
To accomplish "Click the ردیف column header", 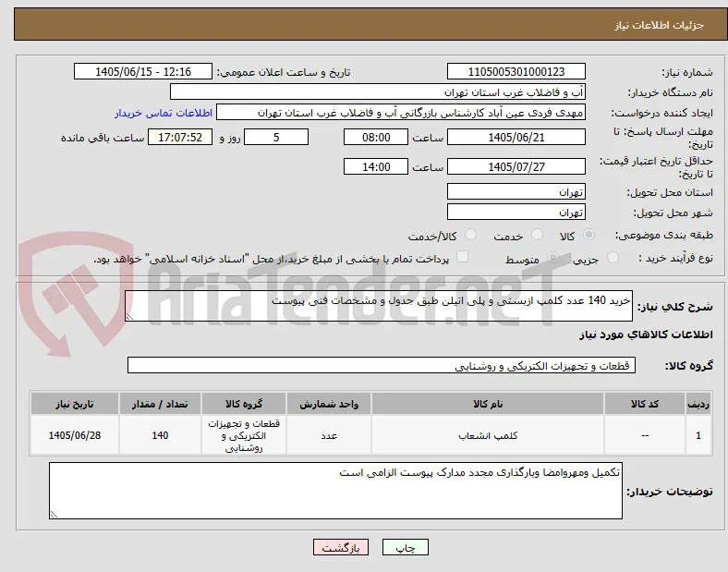I will [x=698, y=404].
